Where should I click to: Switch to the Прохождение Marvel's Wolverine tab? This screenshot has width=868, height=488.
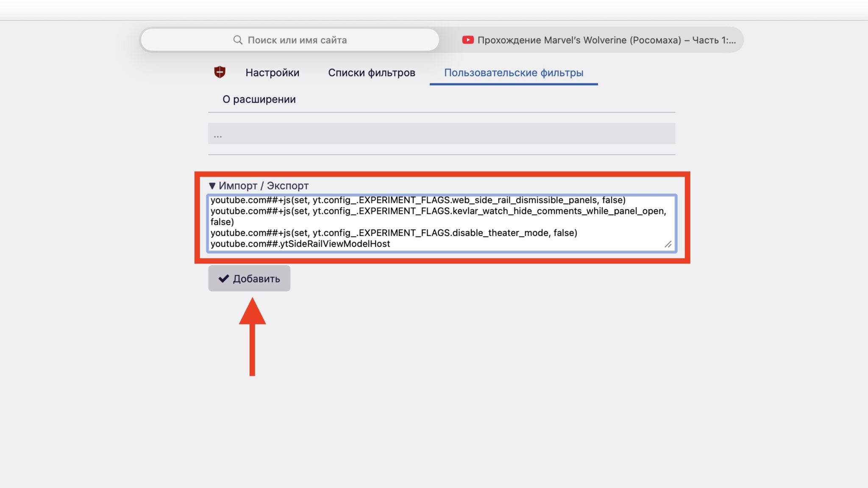(598, 40)
